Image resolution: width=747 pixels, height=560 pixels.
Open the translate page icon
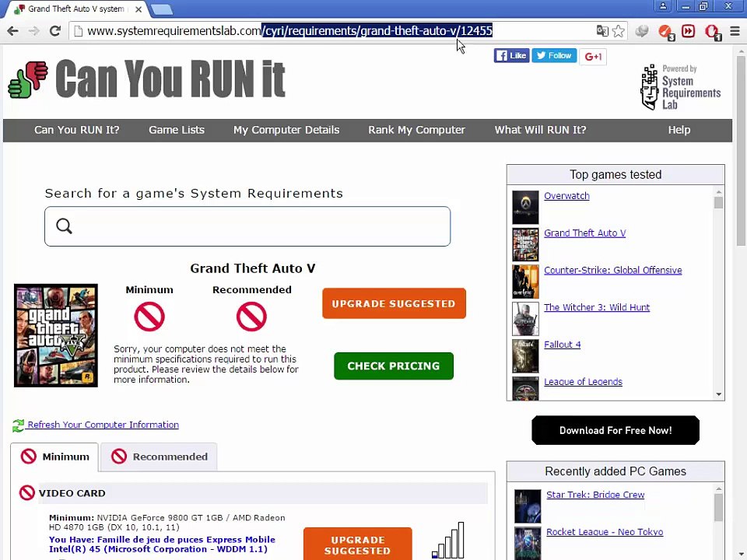[x=602, y=31]
